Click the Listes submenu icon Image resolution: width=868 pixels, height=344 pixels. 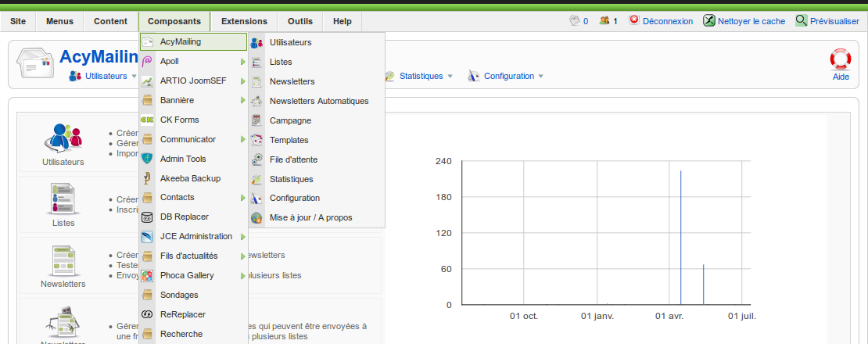[x=256, y=62]
